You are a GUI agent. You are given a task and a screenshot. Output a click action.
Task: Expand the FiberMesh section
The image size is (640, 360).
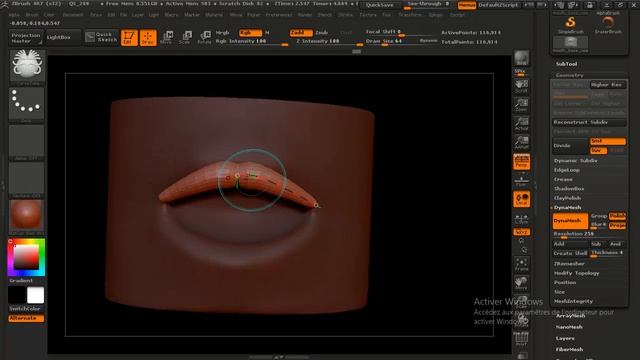569,349
